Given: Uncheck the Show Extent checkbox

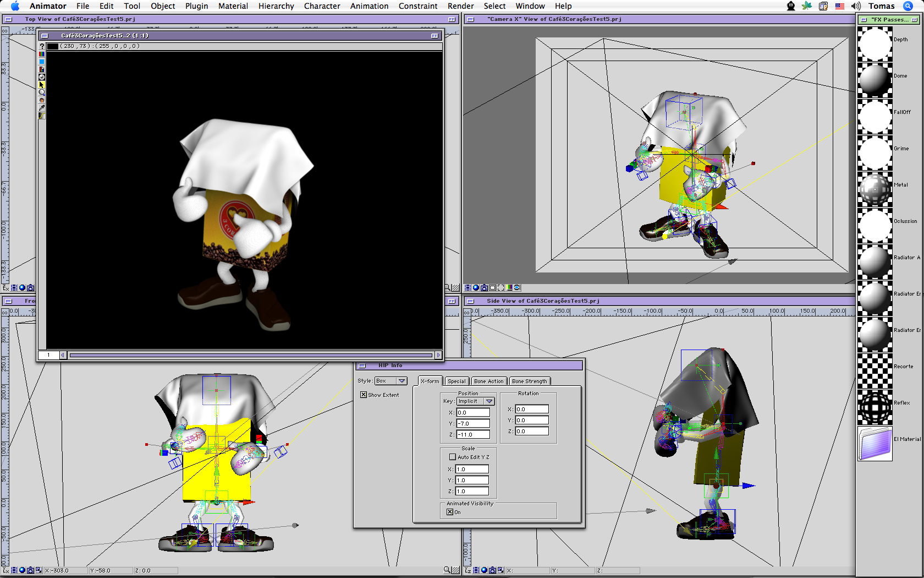Looking at the screenshot, I should pyautogui.click(x=364, y=395).
